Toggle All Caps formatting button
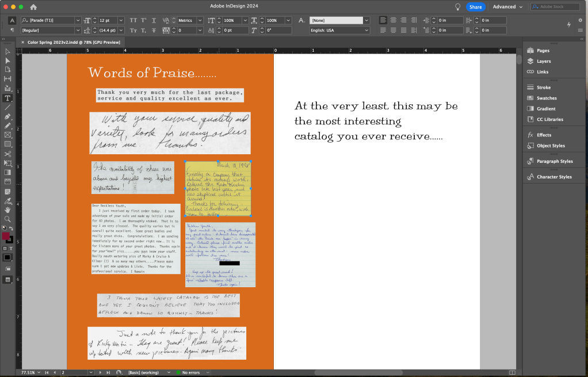Image resolution: width=588 pixels, height=377 pixels. [x=133, y=20]
